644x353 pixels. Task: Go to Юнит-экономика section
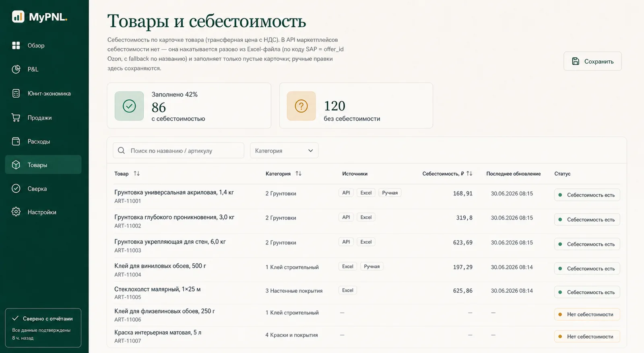point(43,93)
